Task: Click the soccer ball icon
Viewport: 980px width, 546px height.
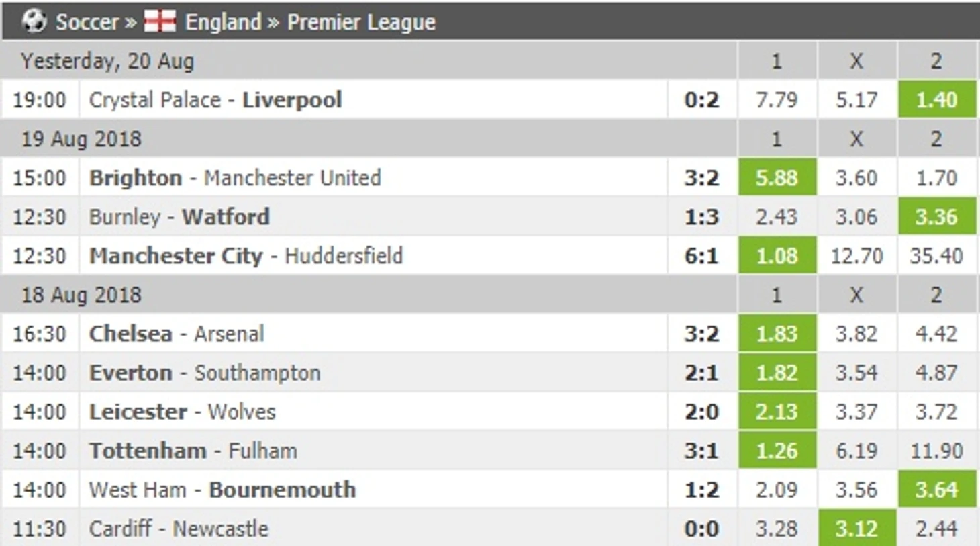Action: click(34, 21)
